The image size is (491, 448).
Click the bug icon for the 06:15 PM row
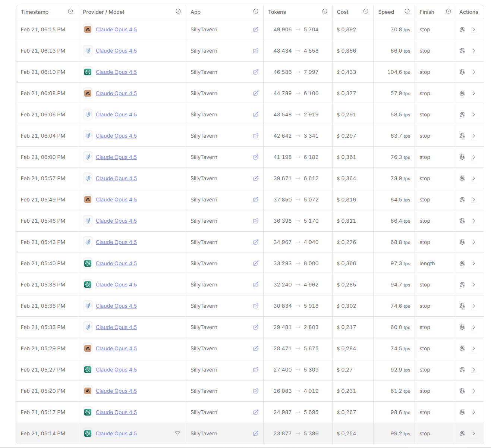[462, 29]
